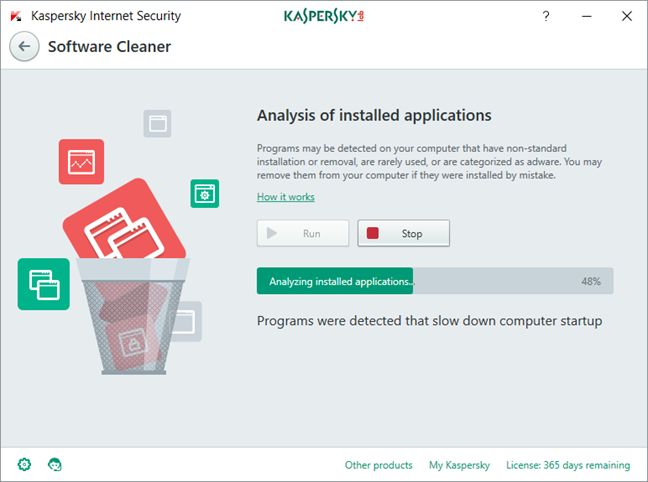Open support via the headset face icon
Viewport: 648px width, 482px height.
(x=55, y=464)
